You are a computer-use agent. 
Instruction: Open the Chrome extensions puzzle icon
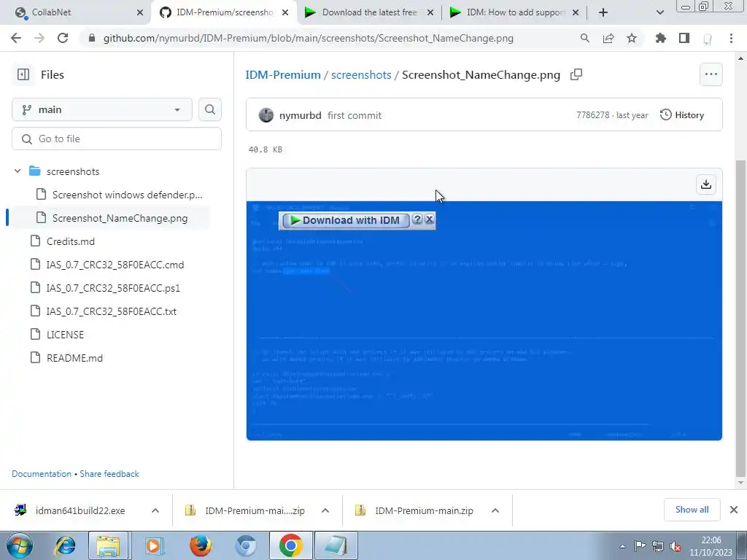coord(661,38)
